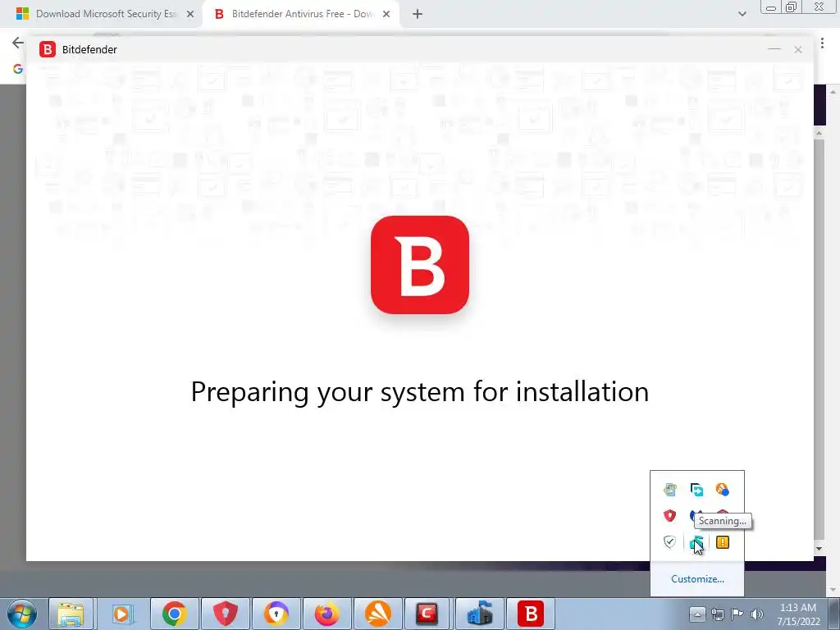Click the "Preparing your system for installation" text
This screenshot has width=840, height=630.
coord(419,391)
